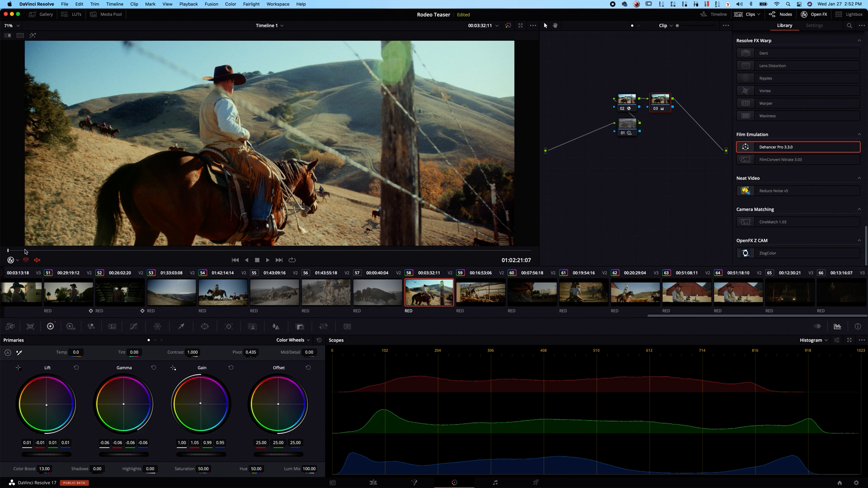Screen dimensions: 868x488
Task: Open Reduce Noise v5 under Neat Video
Action: coord(798,190)
